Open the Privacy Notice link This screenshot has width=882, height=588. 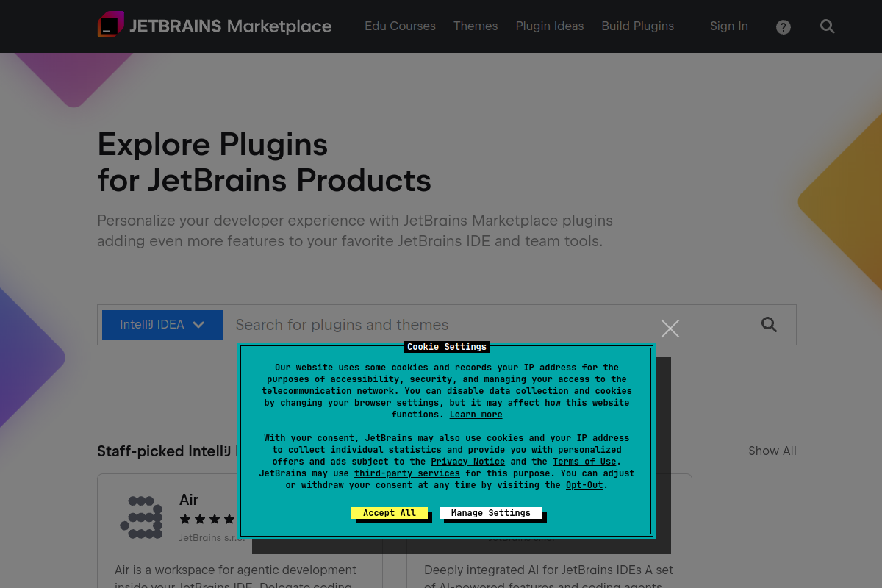[x=468, y=462]
